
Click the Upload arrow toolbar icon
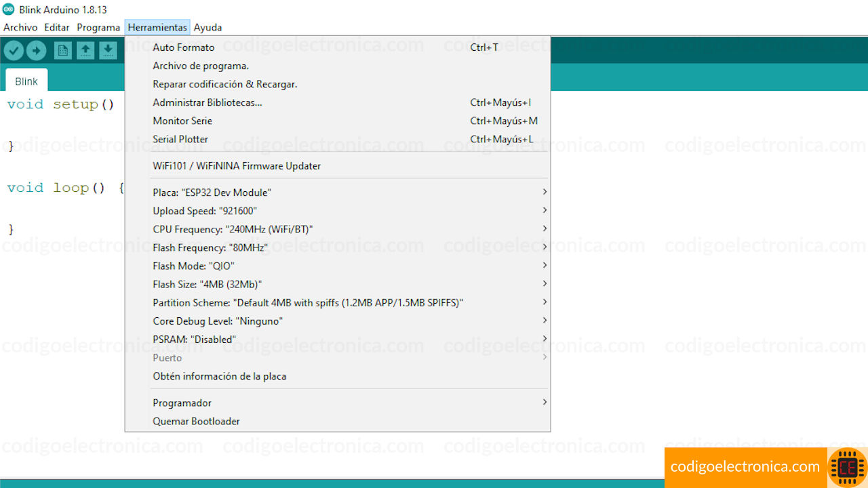(36, 50)
